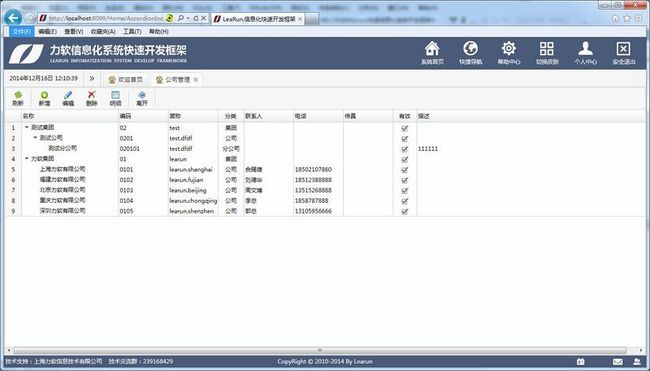Switch to 欢迎首页 tab

[125, 80]
